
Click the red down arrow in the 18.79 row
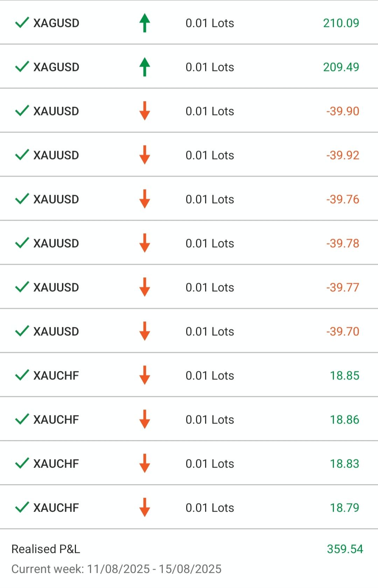[x=145, y=508]
